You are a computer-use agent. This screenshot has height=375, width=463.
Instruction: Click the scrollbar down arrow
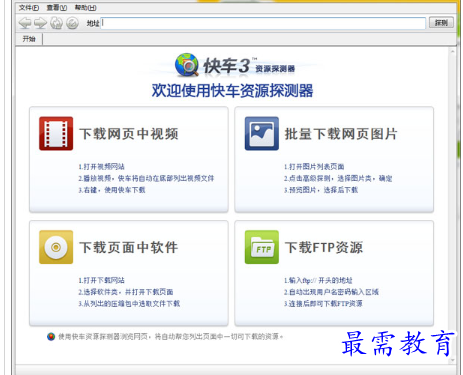point(452,360)
